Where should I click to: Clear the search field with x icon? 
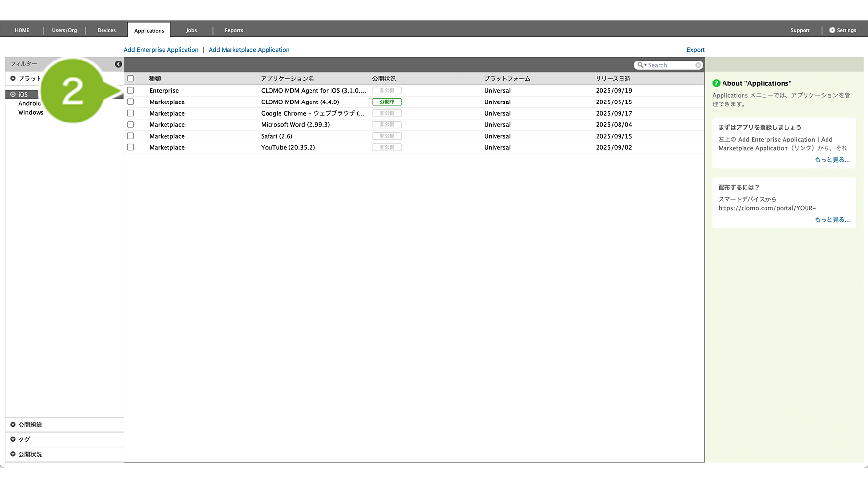click(698, 65)
